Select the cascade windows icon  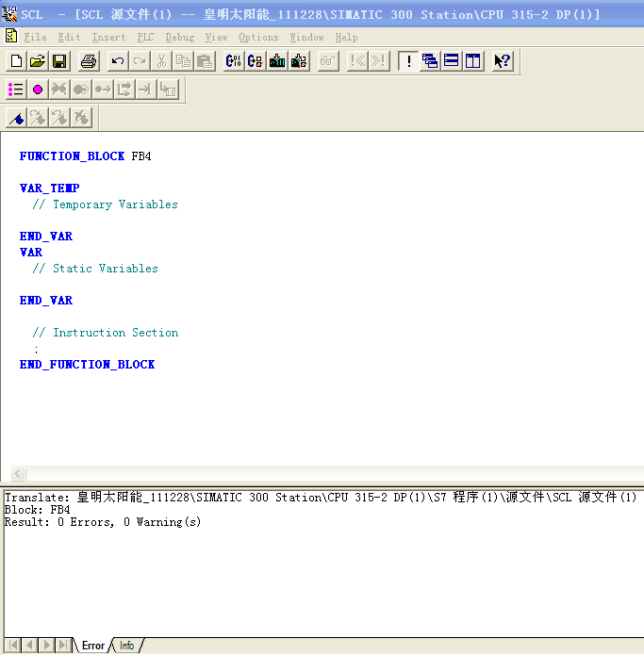point(430,61)
